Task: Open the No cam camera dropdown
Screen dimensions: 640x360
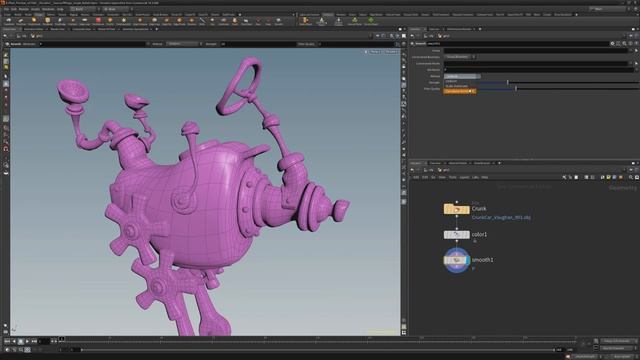Action: click(x=391, y=52)
